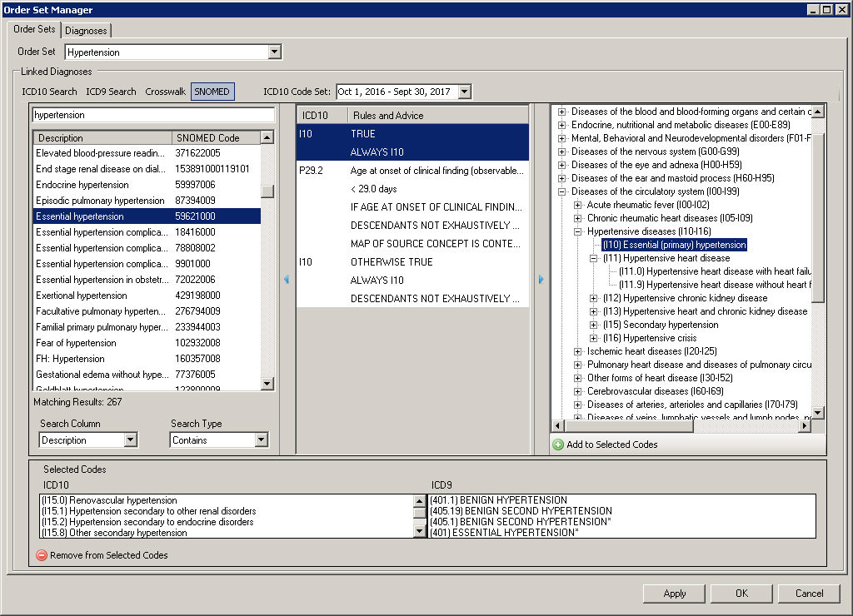Expand Cerebrovascular diseases (I60-I69)
This screenshot has height=616, width=853.
coord(578,391)
